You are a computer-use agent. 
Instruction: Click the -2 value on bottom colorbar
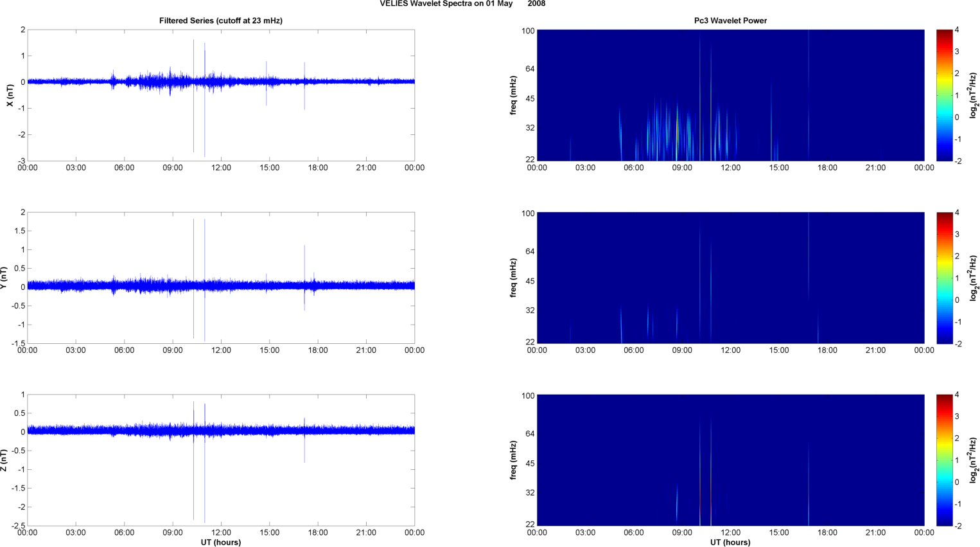958,526
